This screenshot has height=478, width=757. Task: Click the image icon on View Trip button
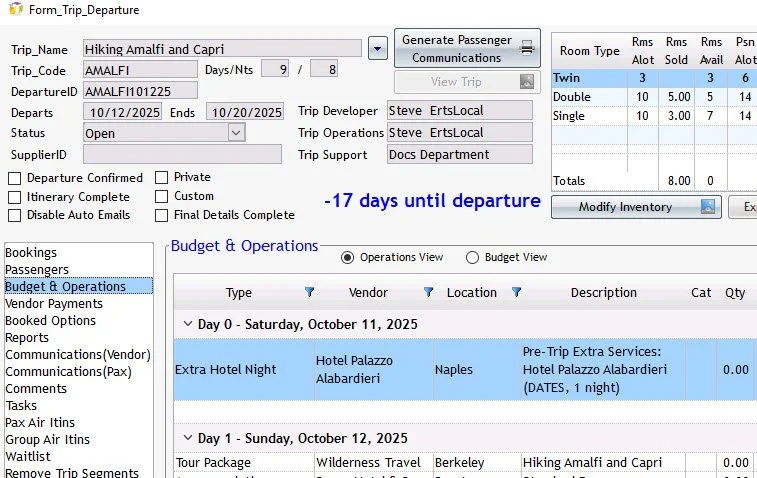click(x=527, y=82)
